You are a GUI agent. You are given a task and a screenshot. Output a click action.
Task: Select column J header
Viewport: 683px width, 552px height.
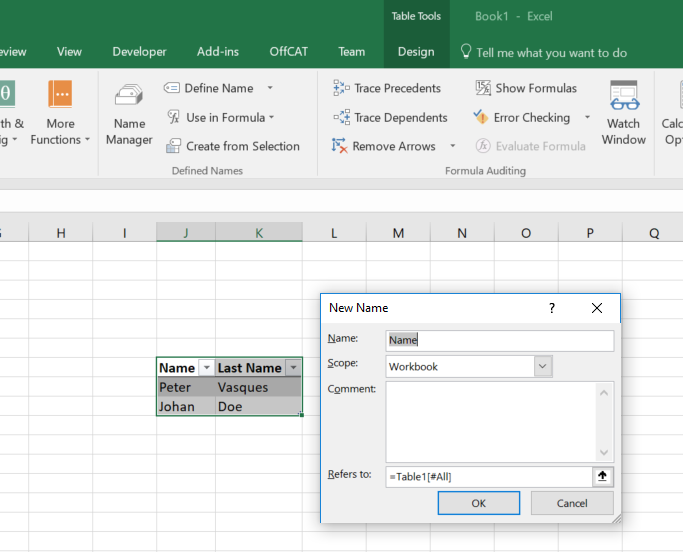coord(186,233)
